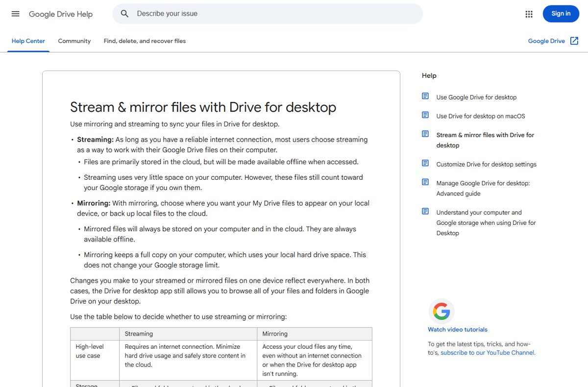Open Manage Google Drive for desktop: Advanced guide

coord(483,189)
